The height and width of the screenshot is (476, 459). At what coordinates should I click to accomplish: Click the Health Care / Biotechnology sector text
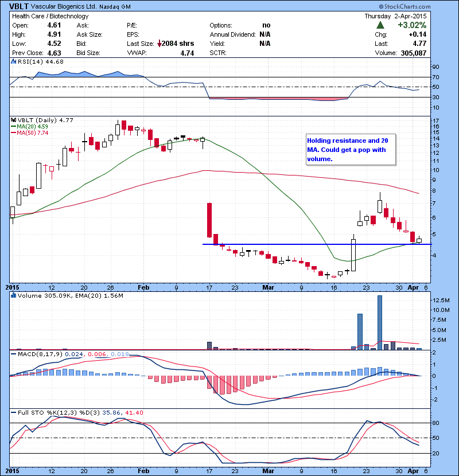(x=50, y=16)
